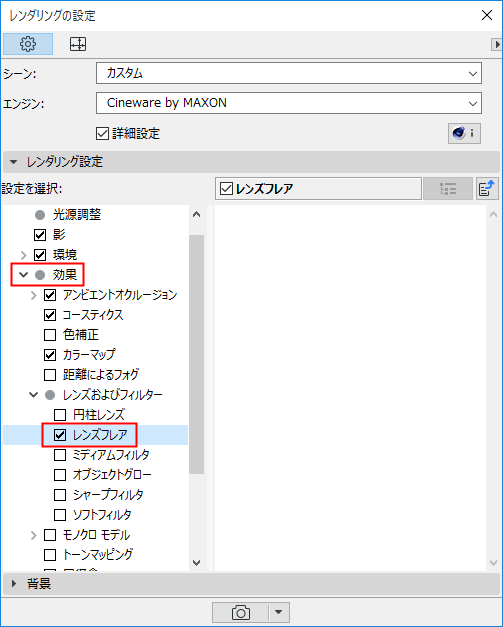Open the gear settings tab
The image size is (503, 627).
coord(28,44)
